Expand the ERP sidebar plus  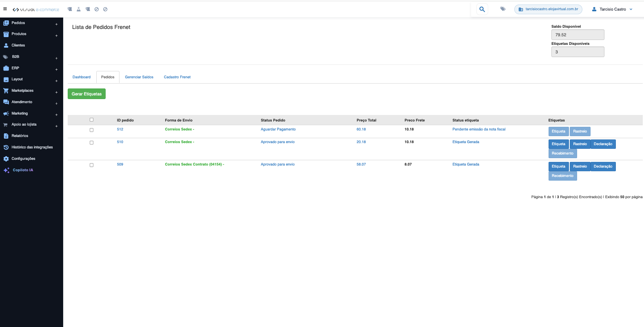coord(56,69)
